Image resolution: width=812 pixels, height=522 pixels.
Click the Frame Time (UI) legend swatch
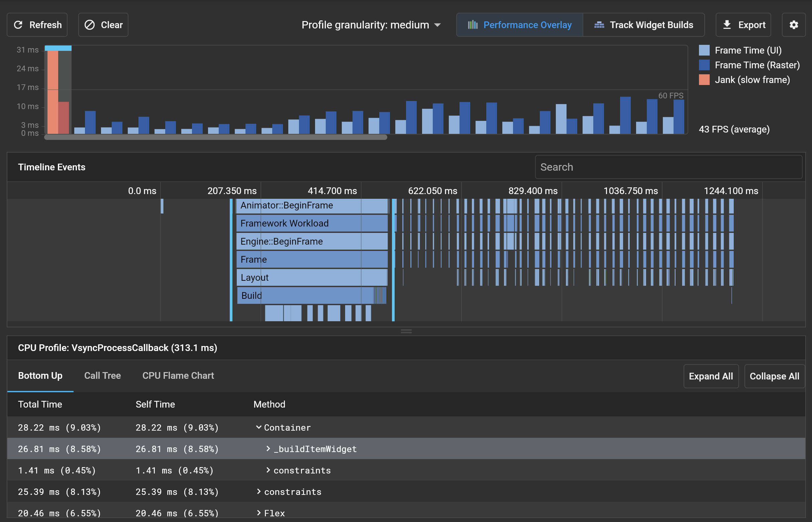[x=704, y=50]
